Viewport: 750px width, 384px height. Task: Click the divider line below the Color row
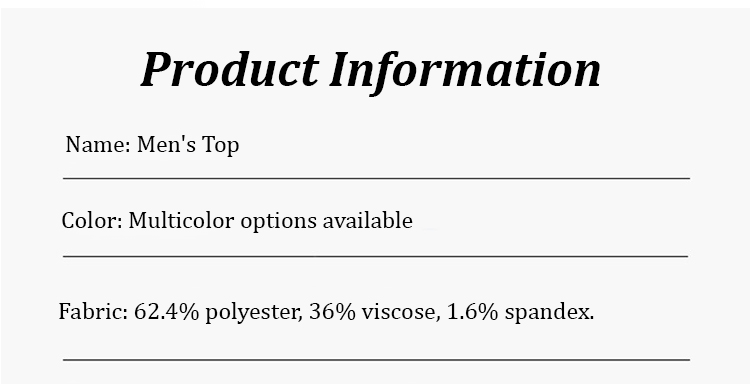point(375,256)
